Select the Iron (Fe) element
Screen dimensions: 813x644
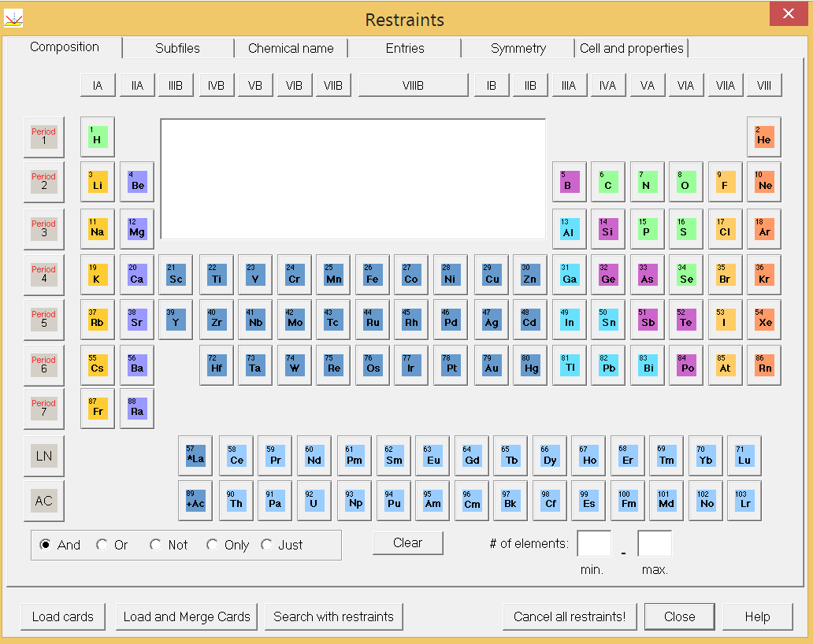(x=372, y=274)
